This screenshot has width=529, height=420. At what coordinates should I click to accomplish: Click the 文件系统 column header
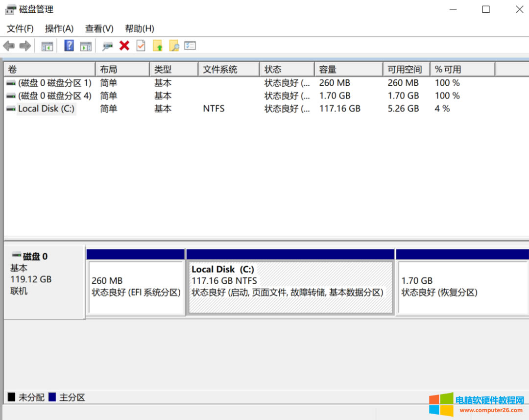pos(228,70)
